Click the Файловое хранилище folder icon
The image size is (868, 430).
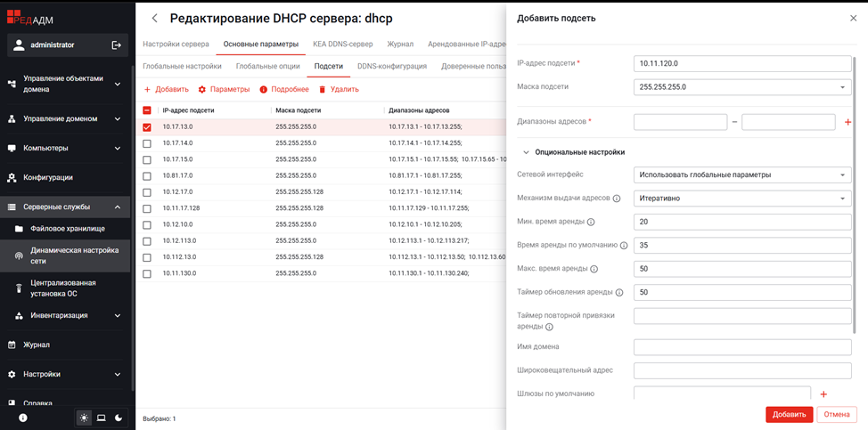[x=19, y=229]
